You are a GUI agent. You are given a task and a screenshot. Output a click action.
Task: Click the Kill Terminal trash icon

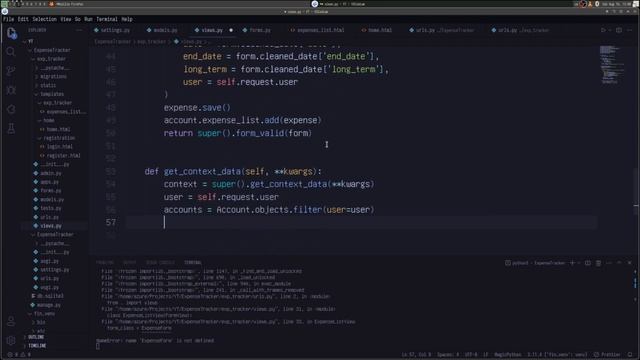(x=598, y=263)
